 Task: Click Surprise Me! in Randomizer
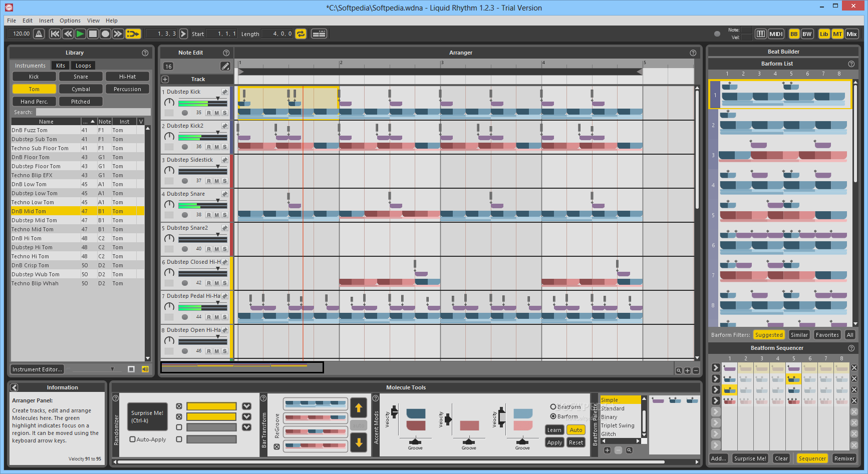147,416
